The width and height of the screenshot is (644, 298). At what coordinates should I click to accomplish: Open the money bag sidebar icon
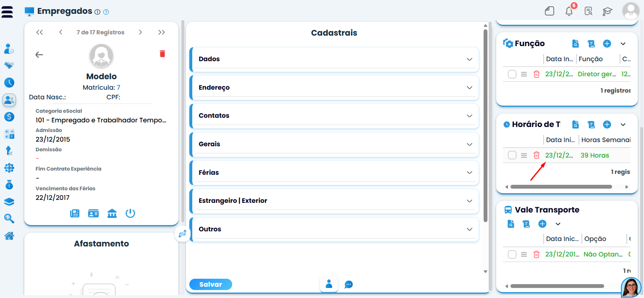pyautogui.click(x=9, y=185)
